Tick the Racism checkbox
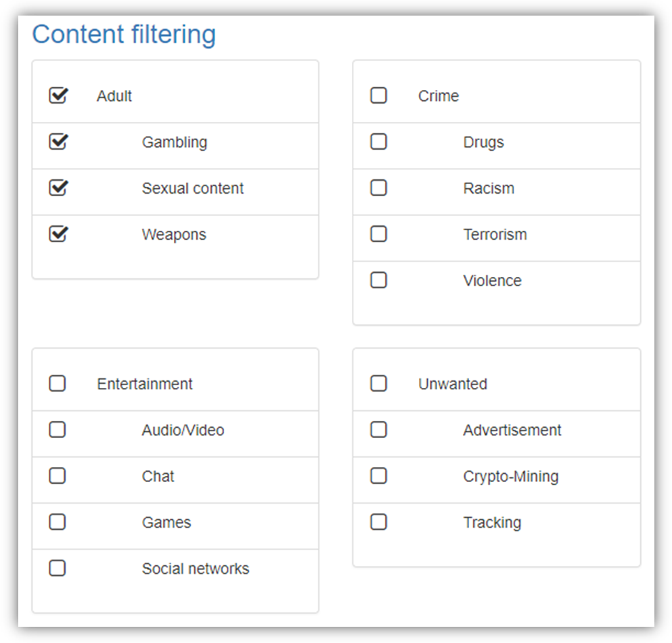The height and width of the screenshot is (643, 672). pos(379,187)
